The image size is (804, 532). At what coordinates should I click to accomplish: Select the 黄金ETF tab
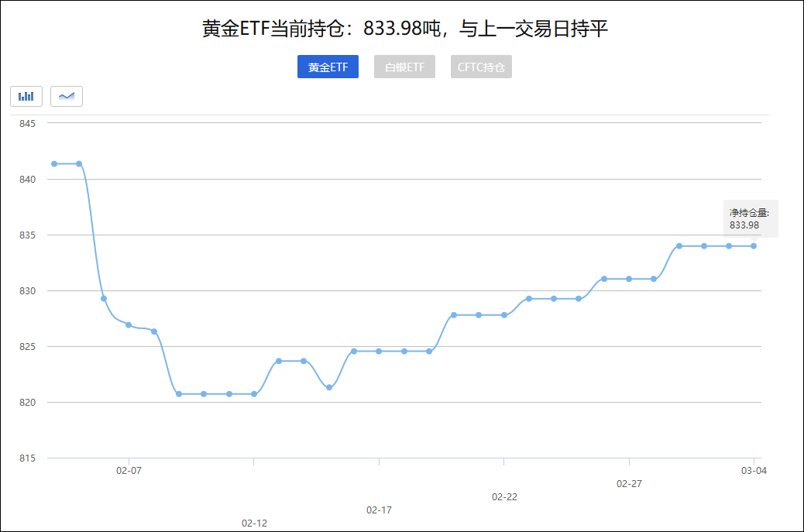tap(328, 67)
